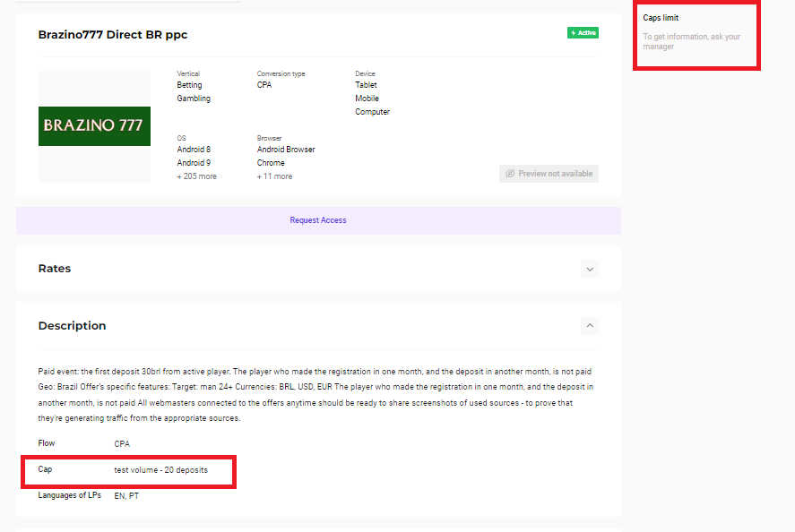Screen dimensions: 795x532
Task: Click the Gambling vertical value
Action: coord(194,99)
